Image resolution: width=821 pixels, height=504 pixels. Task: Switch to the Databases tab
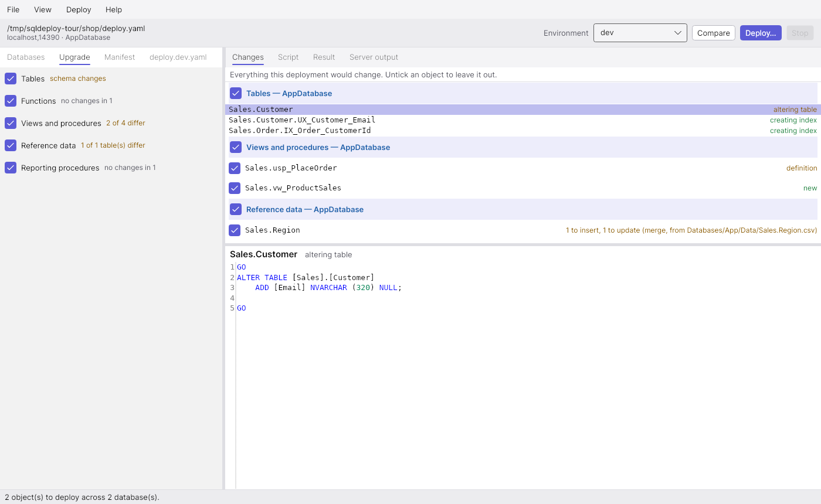[26, 57]
